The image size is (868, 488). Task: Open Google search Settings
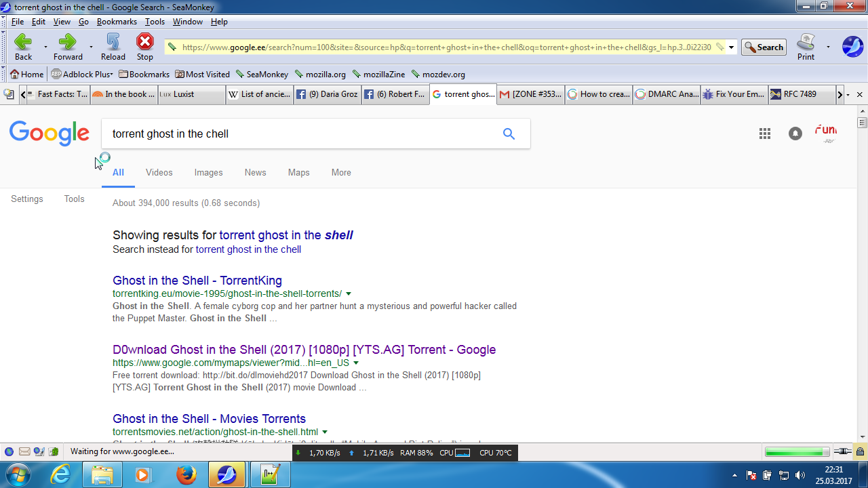27,199
